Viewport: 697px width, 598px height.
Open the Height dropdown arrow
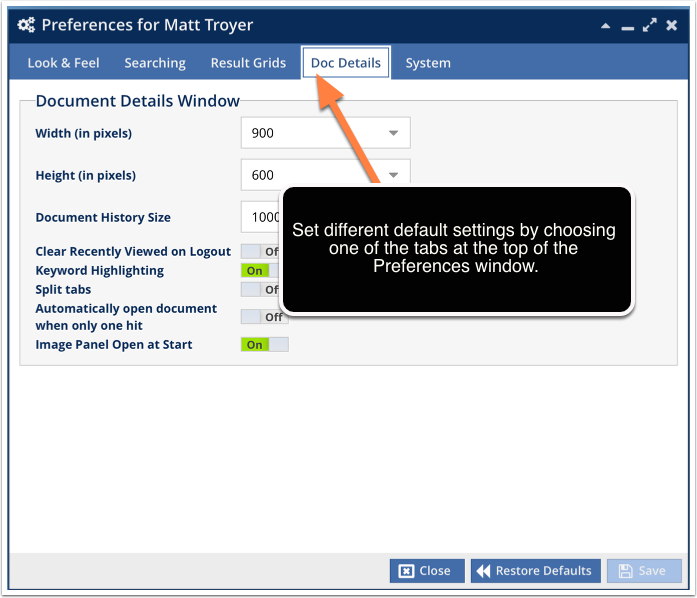tap(393, 175)
